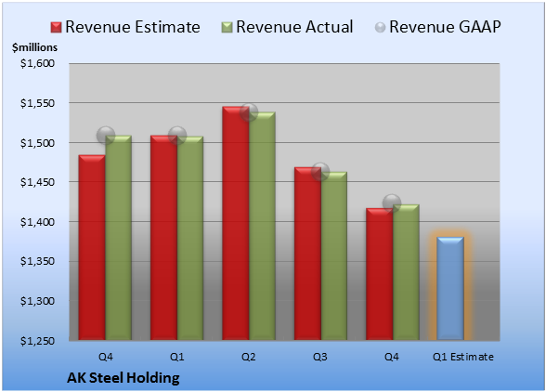
Task: Click the 'Q1 Estimate' x-axis label
Action: tap(463, 357)
